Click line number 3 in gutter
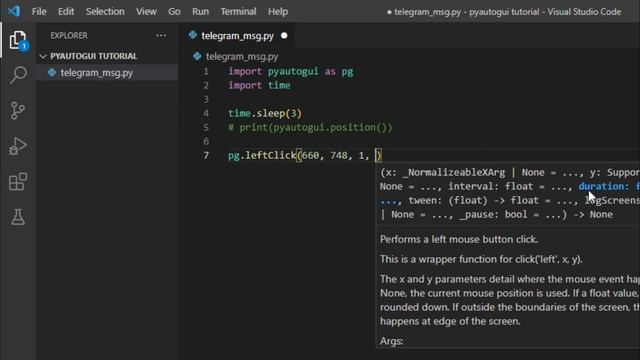 tap(206, 99)
